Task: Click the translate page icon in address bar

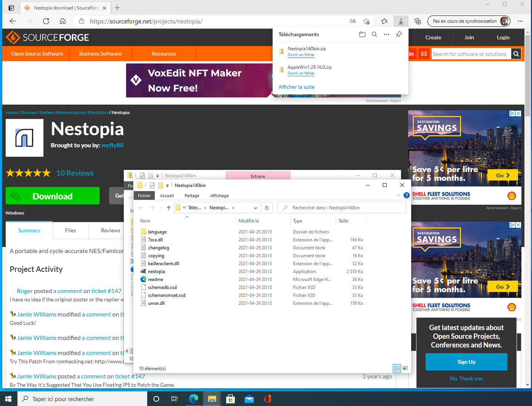Action: [353, 21]
